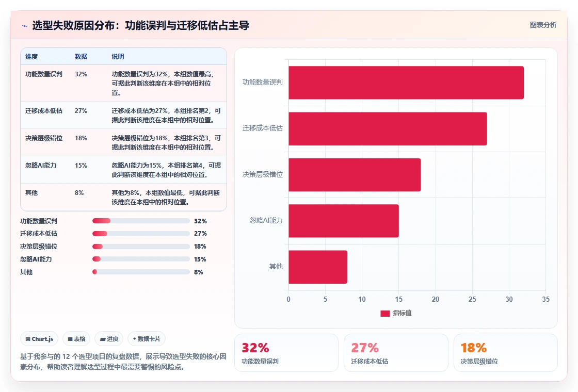Screen dimensions: 578x392
Task: Click the 决策层级错位 label on the chart axis
Action: (x=263, y=174)
